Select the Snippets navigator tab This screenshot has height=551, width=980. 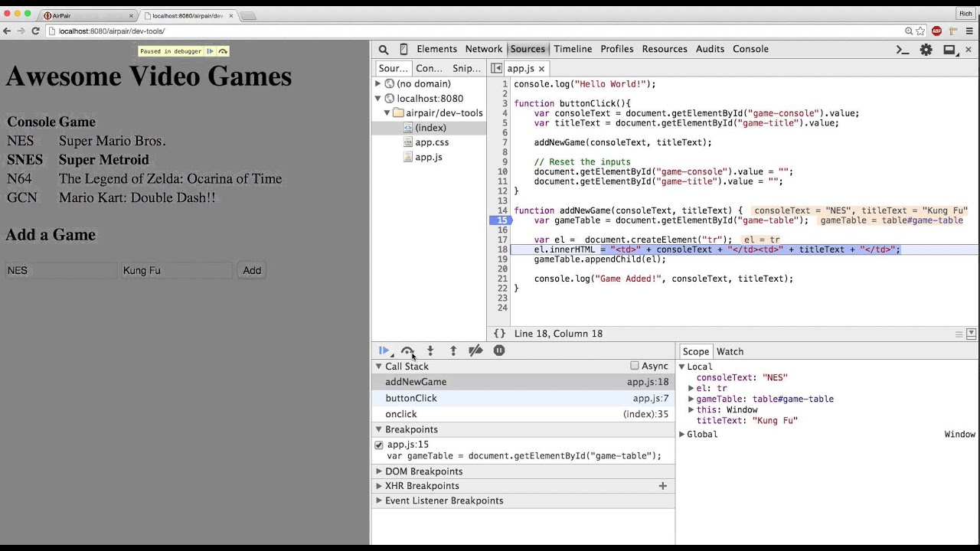[466, 68]
